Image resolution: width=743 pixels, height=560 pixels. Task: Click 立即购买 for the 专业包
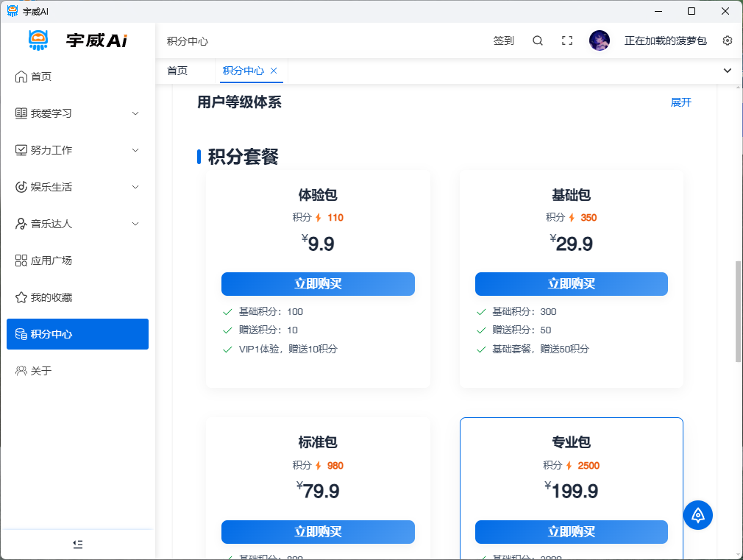tap(571, 532)
